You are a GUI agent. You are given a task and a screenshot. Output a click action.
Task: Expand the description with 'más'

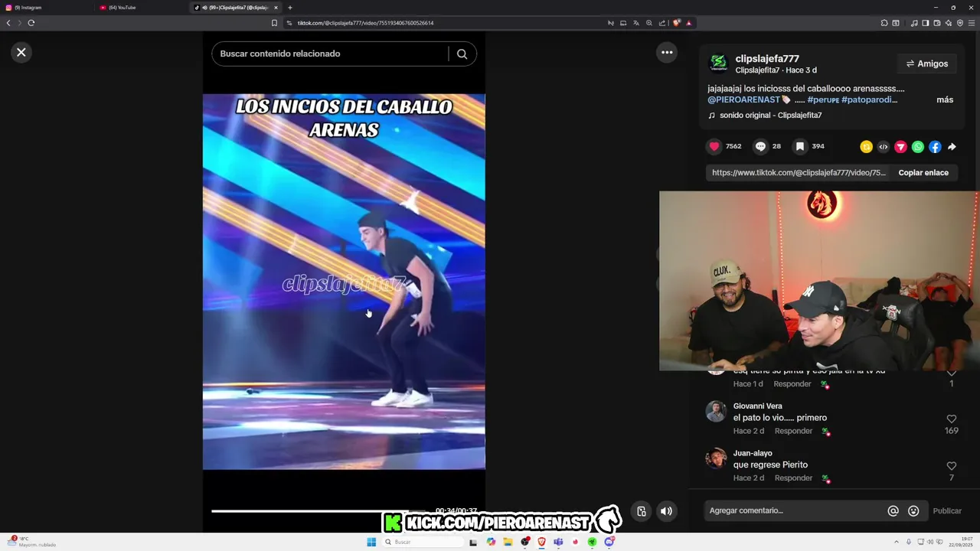coord(945,99)
